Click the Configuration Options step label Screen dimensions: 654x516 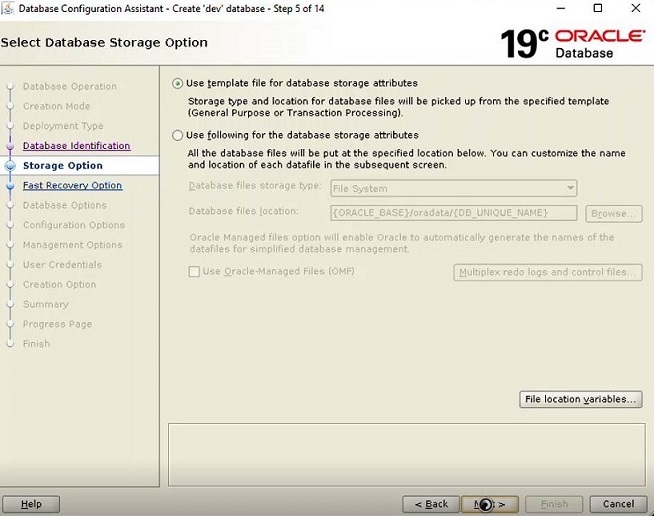[74, 225]
